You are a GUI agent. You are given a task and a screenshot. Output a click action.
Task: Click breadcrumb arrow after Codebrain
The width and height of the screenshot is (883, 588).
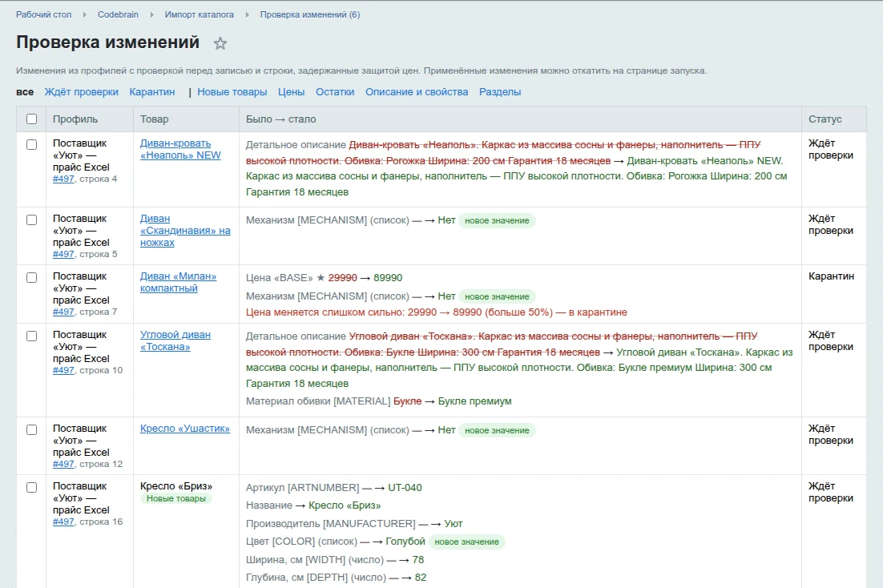tap(151, 14)
